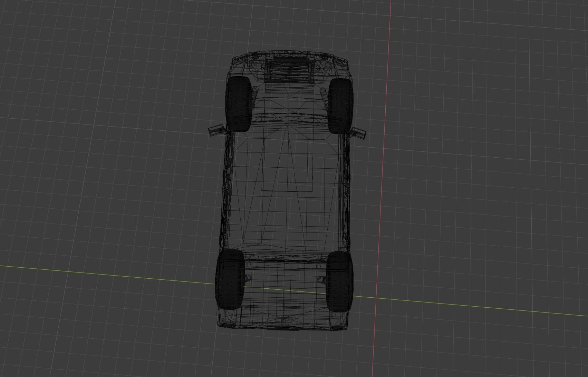Select the rectangular panel in the car's center
Image resolution: width=588 pixels, height=377 pixels.
(x=287, y=165)
